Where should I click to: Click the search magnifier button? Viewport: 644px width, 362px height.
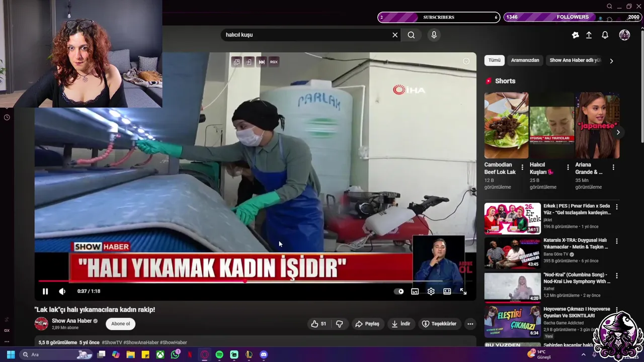pos(411,35)
